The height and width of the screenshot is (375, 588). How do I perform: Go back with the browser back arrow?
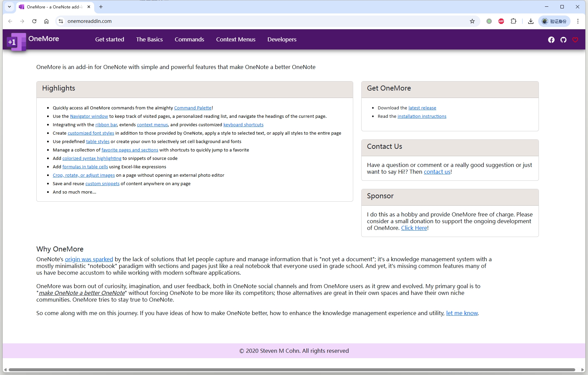(10, 21)
